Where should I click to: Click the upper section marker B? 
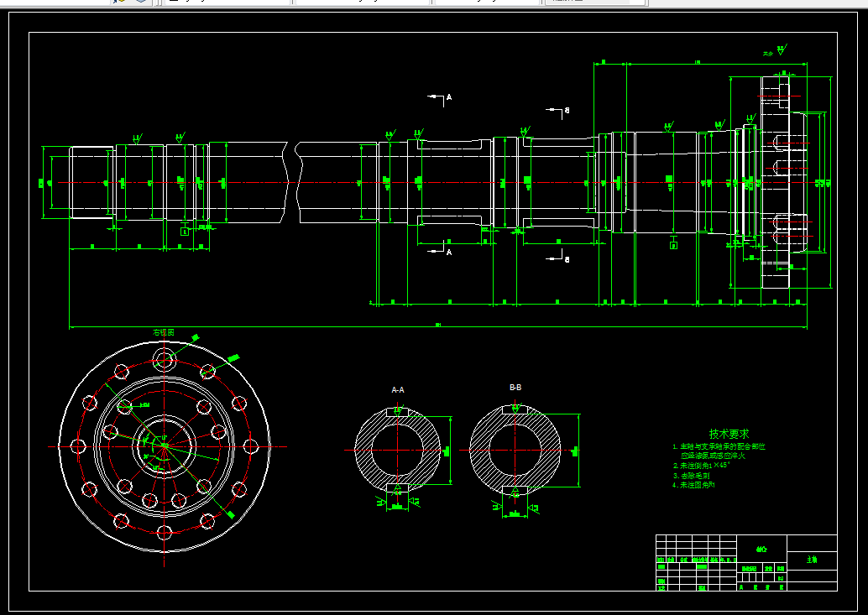567,111
